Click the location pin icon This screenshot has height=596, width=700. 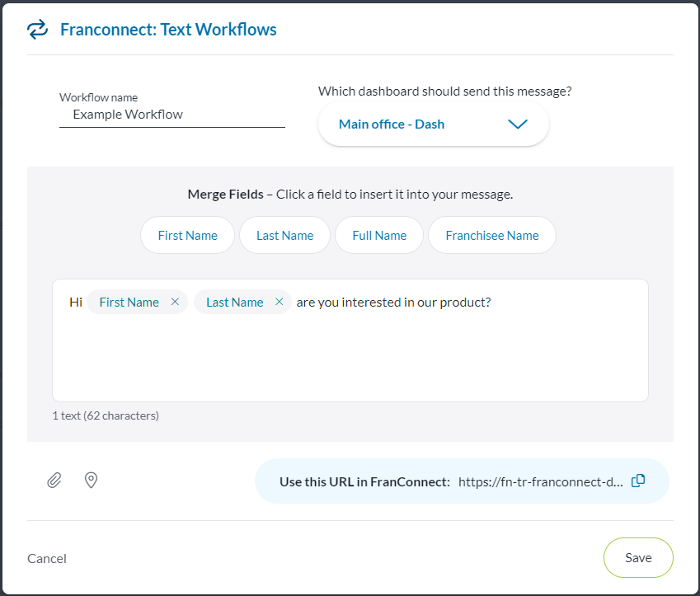click(92, 480)
